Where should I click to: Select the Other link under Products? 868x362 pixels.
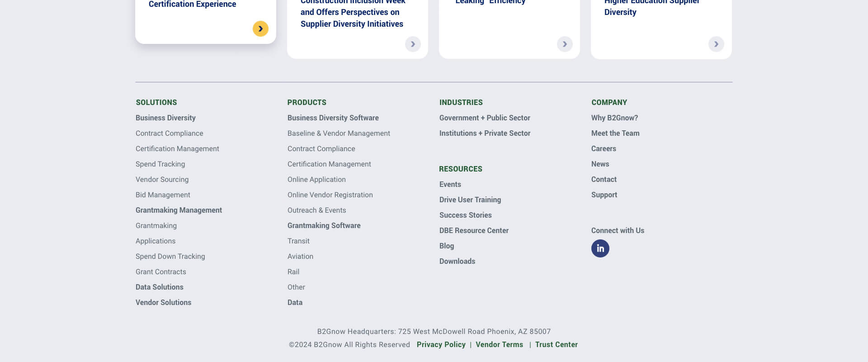pyautogui.click(x=296, y=287)
